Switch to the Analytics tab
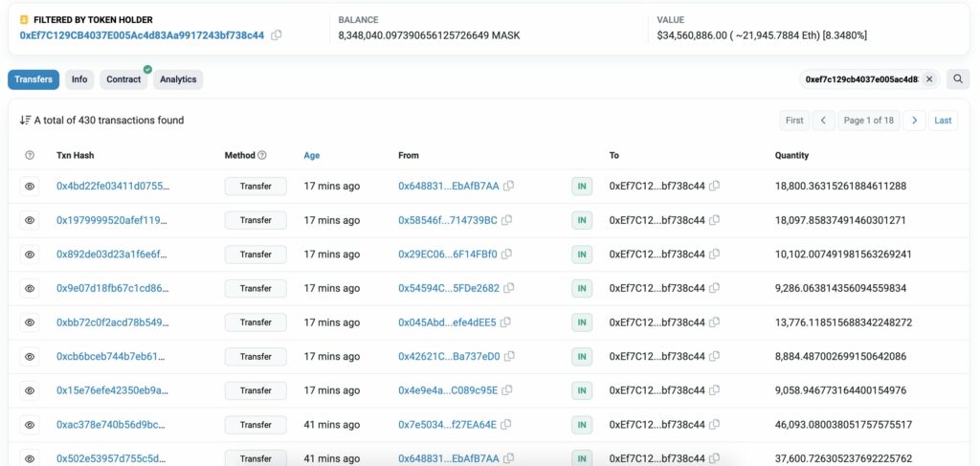980x466 pixels. (x=178, y=79)
